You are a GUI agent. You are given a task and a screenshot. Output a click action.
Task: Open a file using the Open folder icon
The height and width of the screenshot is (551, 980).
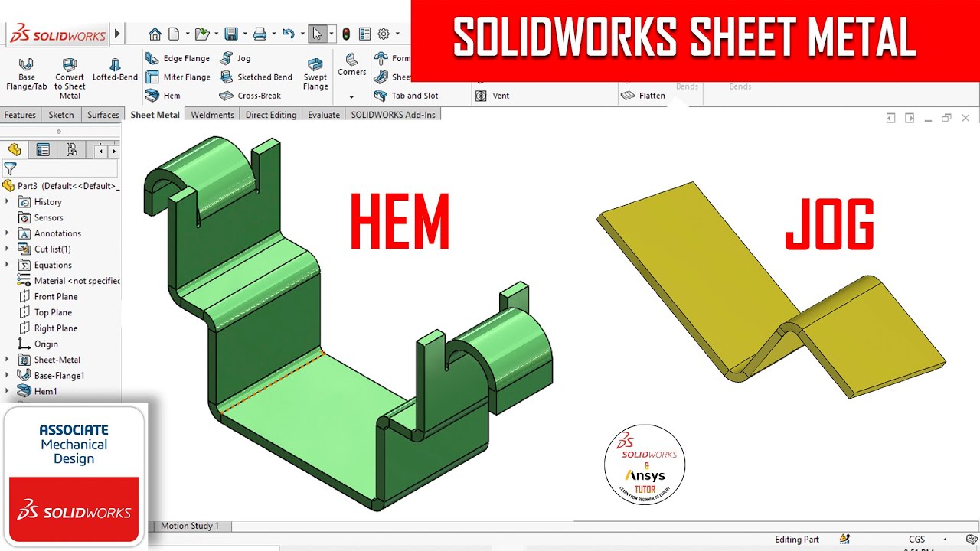[201, 34]
